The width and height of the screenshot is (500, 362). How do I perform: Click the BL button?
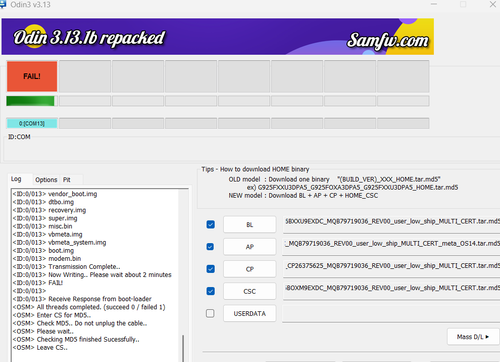pos(250,224)
